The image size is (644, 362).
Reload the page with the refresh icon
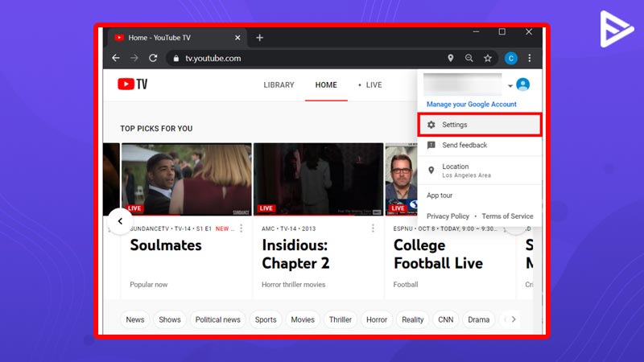click(x=153, y=58)
